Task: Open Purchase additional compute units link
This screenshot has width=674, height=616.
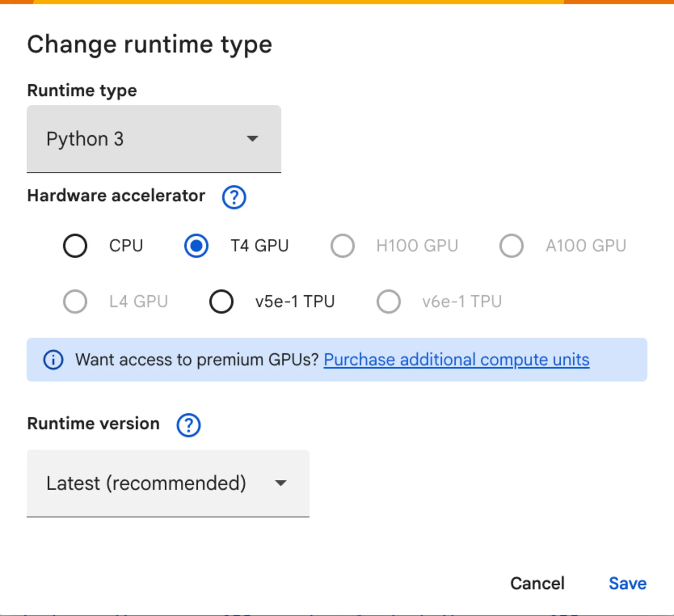Action: [x=456, y=360]
